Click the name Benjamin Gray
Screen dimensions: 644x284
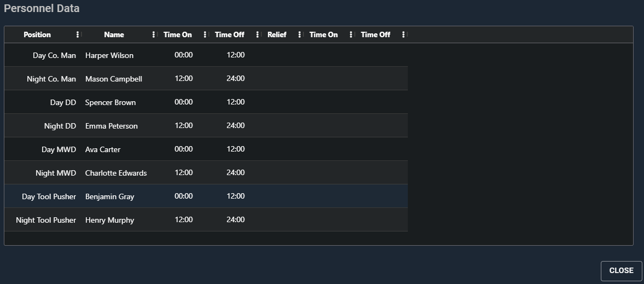pyautogui.click(x=110, y=196)
